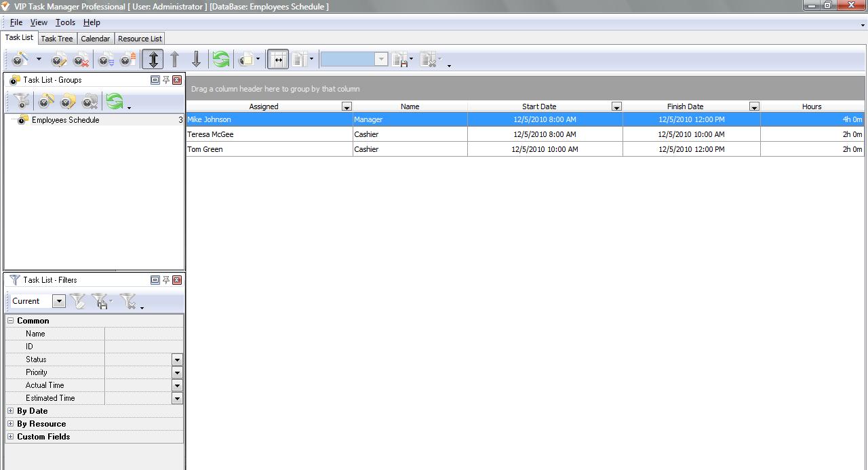Image resolution: width=868 pixels, height=470 pixels.
Task: Move task up with gray up arrow
Action: pyautogui.click(x=174, y=60)
